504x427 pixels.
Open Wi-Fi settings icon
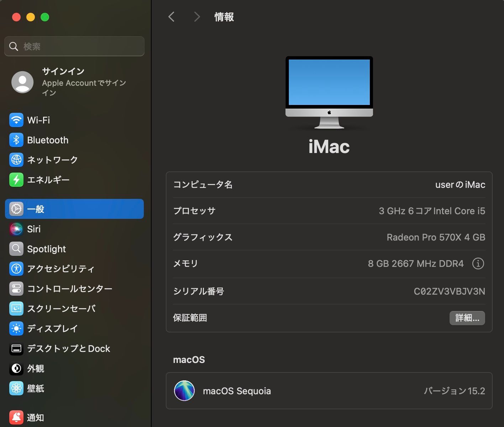[16, 120]
